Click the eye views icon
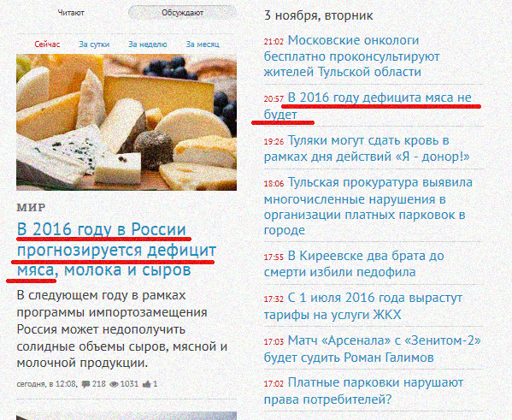 click(114, 384)
